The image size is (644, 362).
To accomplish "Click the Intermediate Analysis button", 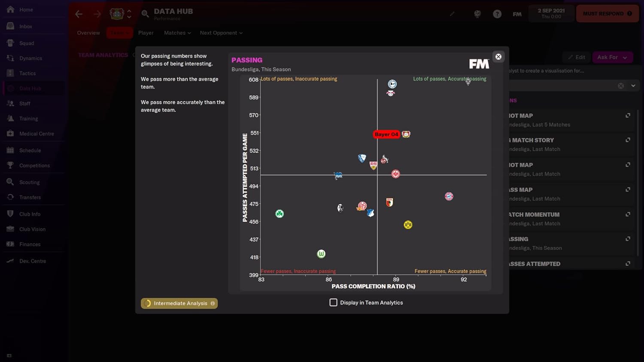I will (179, 303).
